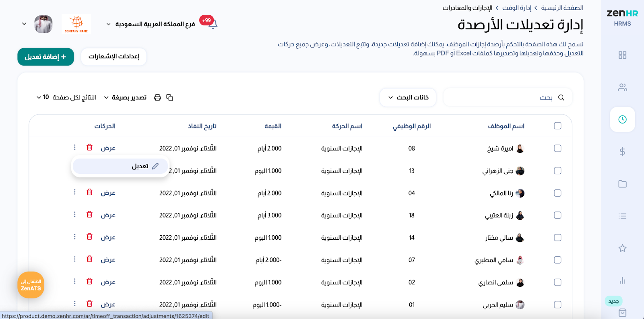Open the star icon in sidebar

pos(622,248)
